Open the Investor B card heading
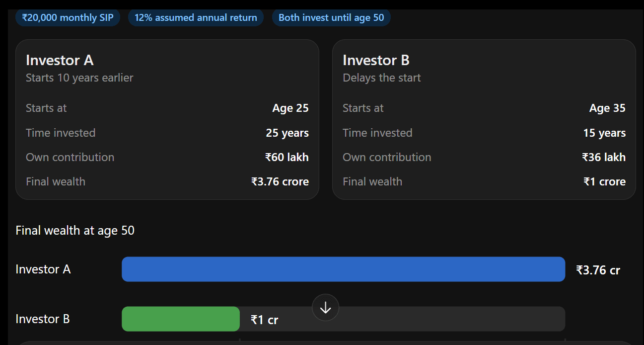Screen dimensions: 644x345 376,60
